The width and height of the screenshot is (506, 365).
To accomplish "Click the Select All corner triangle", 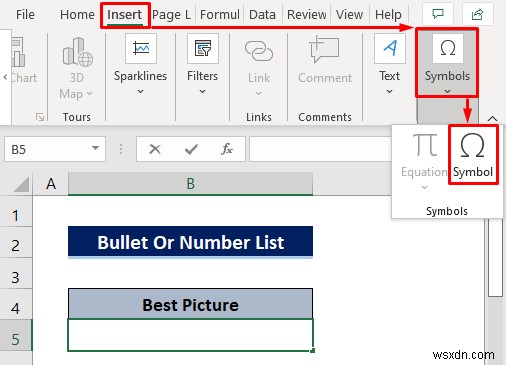I will pyautogui.click(x=21, y=184).
